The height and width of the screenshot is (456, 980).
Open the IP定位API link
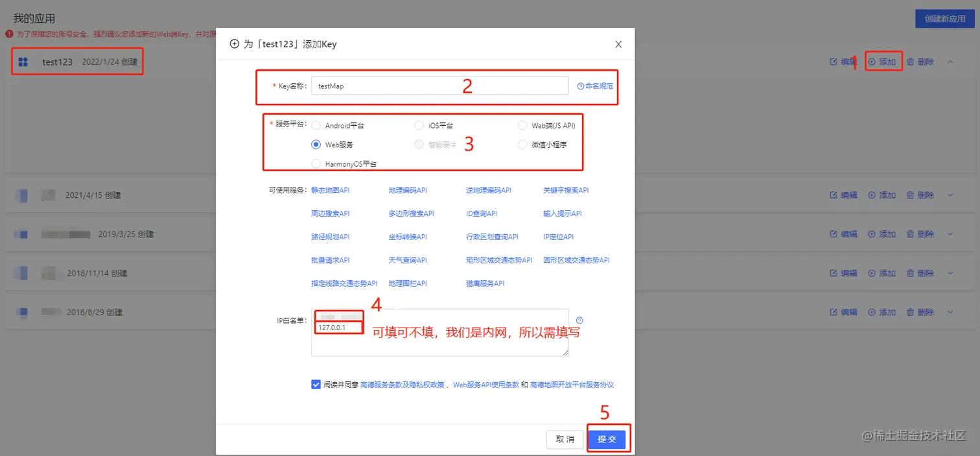tap(559, 237)
